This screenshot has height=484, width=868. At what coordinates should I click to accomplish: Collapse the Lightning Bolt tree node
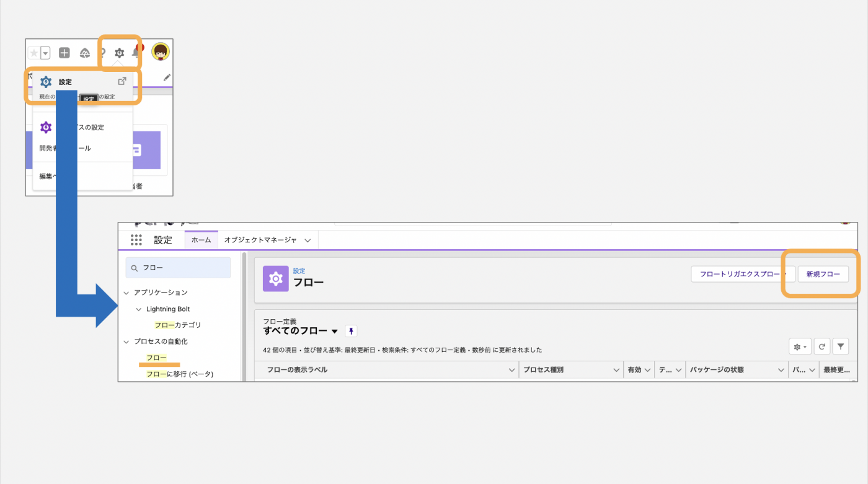[139, 309]
